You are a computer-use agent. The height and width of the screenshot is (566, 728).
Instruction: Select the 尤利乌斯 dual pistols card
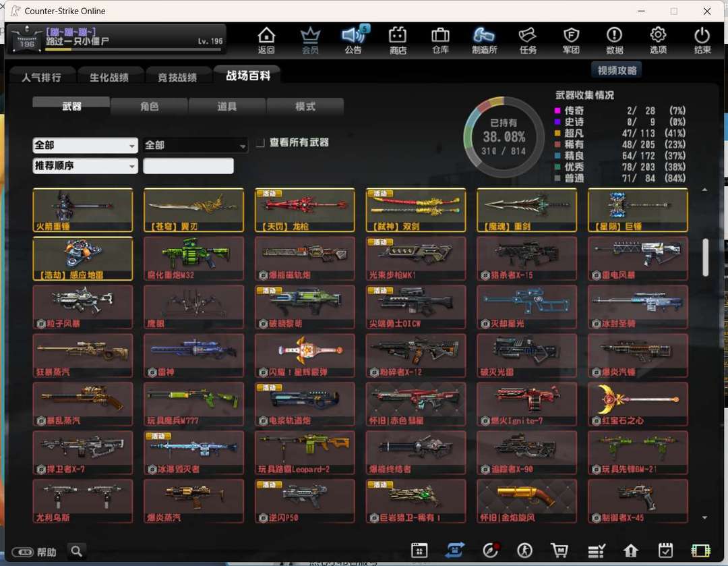[x=83, y=501]
